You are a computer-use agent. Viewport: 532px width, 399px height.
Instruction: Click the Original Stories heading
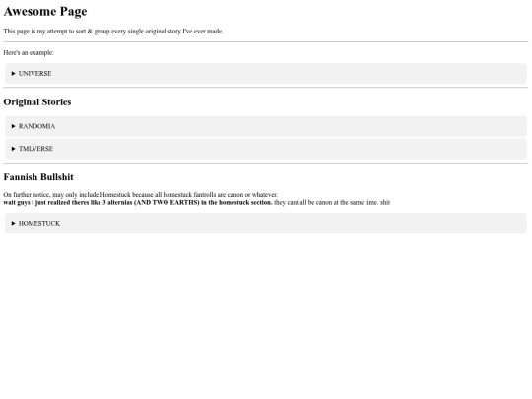click(37, 102)
